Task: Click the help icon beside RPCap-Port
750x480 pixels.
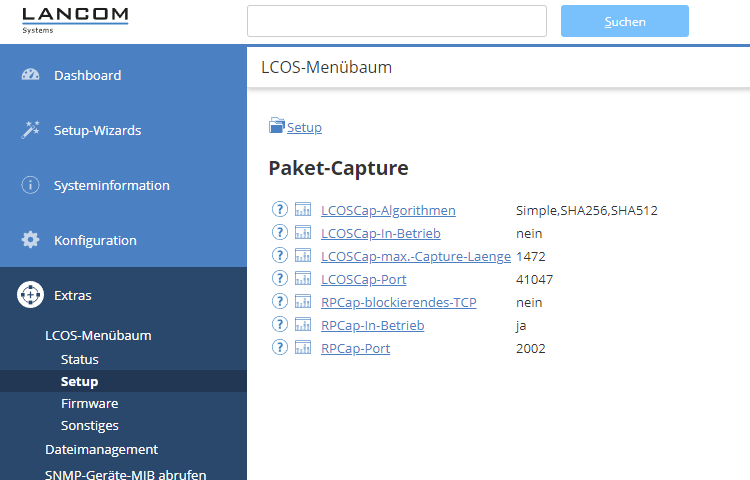Action: (x=280, y=348)
